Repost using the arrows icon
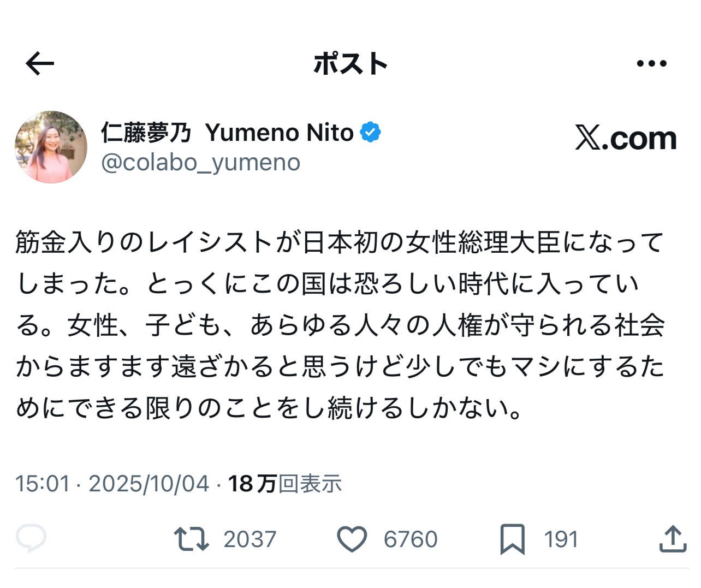Screen dimensions: 701x588 point(191,539)
